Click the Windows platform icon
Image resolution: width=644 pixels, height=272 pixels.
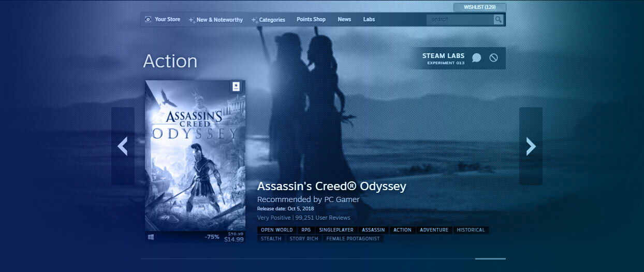pos(151,237)
